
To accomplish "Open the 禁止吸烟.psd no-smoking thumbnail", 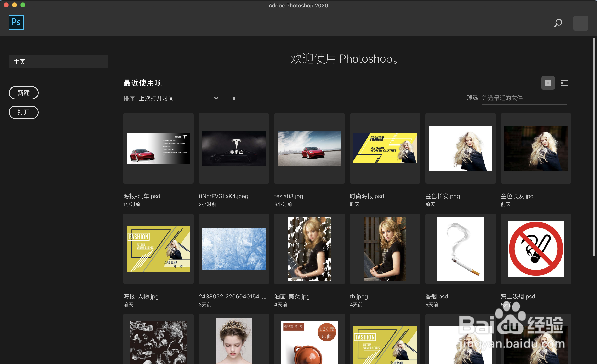I will (x=536, y=249).
